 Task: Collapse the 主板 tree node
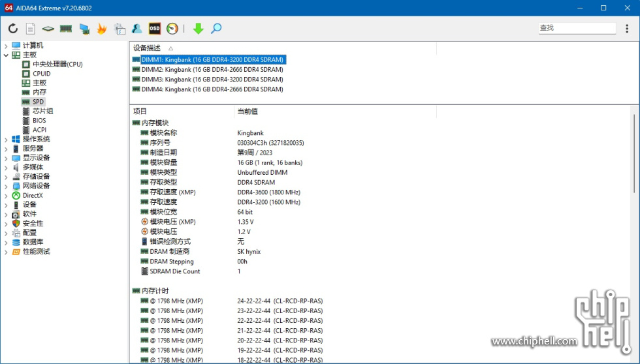[6, 55]
